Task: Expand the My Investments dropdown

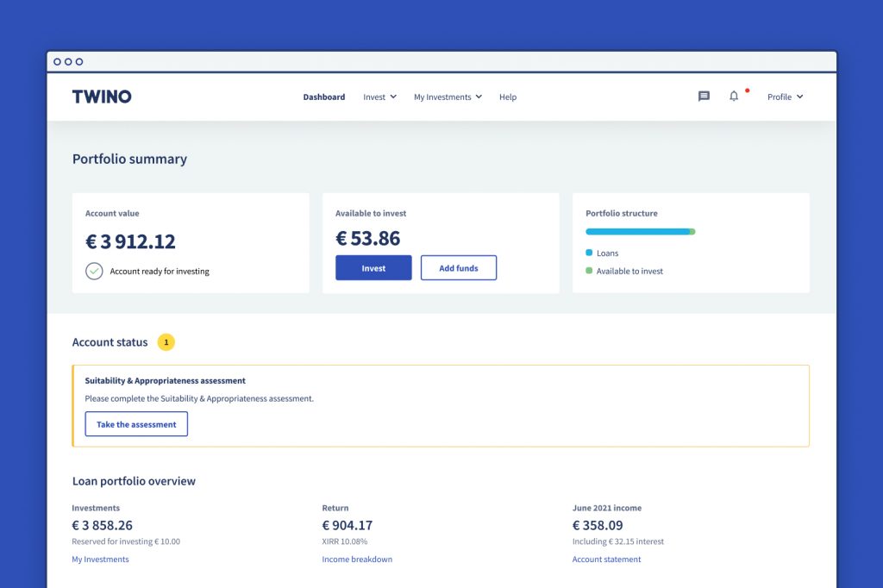Action: [448, 97]
